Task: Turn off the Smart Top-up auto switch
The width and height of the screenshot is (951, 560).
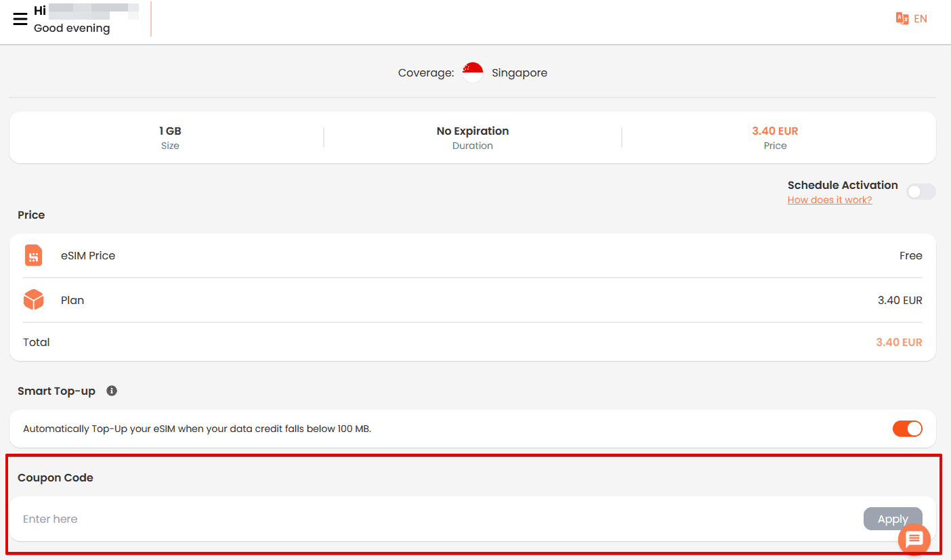Action: 907,429
